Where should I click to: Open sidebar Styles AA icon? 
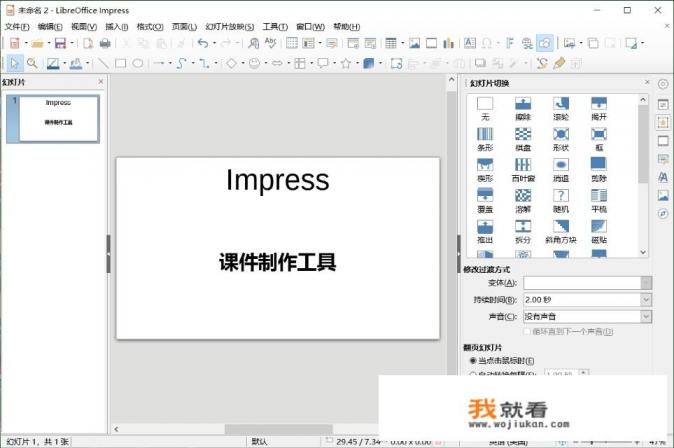pos(663,177)
